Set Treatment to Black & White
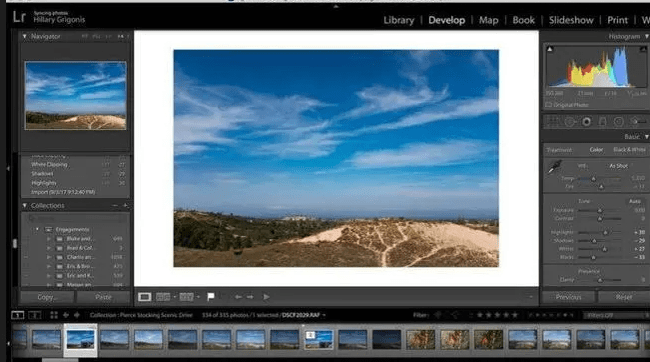Screen dimensions: 650x362 click(629, 150)
